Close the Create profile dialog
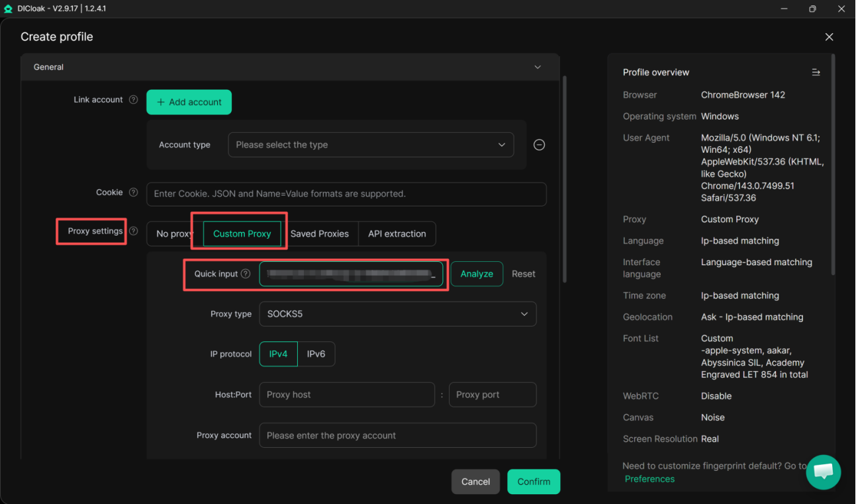The height and width of the screenshot is (504, 856). coord(829,37)
